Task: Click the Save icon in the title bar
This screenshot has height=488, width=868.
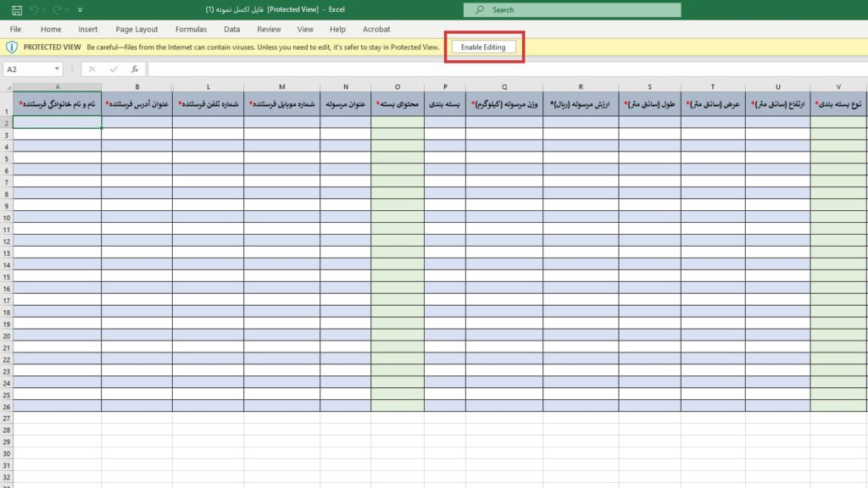Action: pos(17,10)
